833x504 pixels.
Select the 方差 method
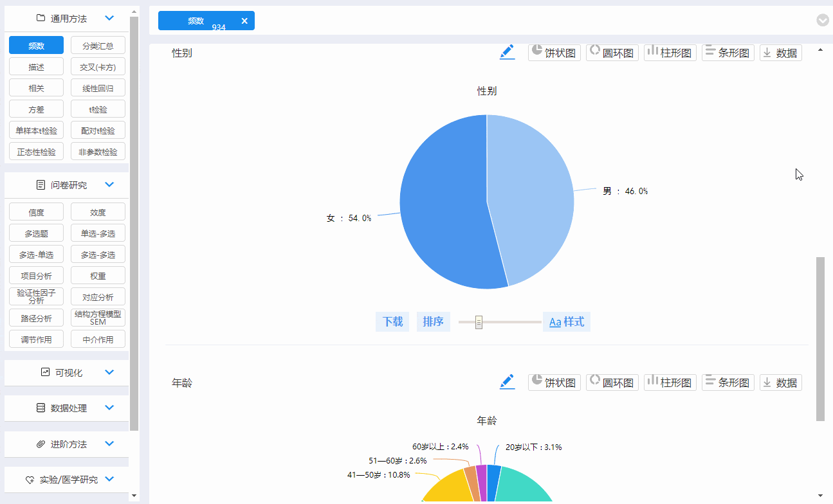click(x=37, y=109)
